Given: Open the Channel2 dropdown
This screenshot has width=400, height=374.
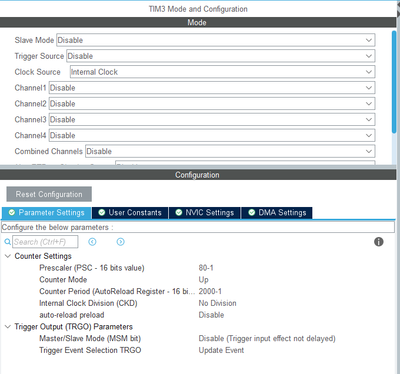Looking at the screenshot, I should tap(212, 104).
